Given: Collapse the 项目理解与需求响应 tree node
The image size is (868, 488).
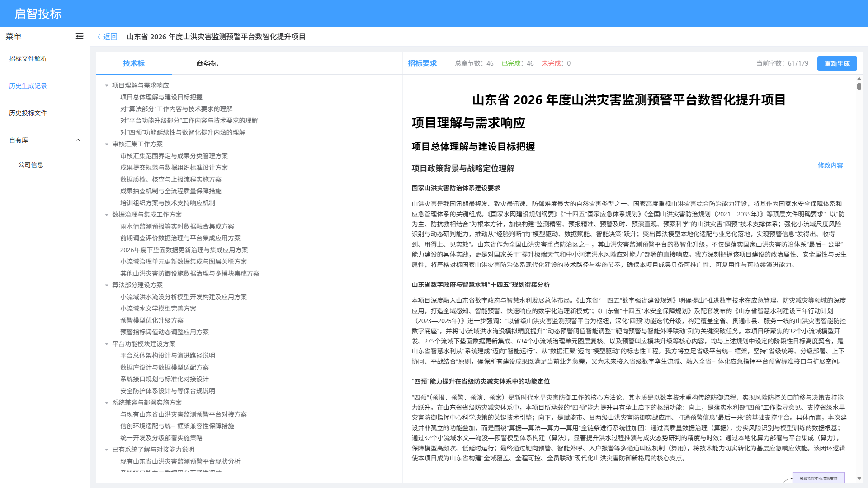Looking at the screenshot, I should click(x=107, y=85).
